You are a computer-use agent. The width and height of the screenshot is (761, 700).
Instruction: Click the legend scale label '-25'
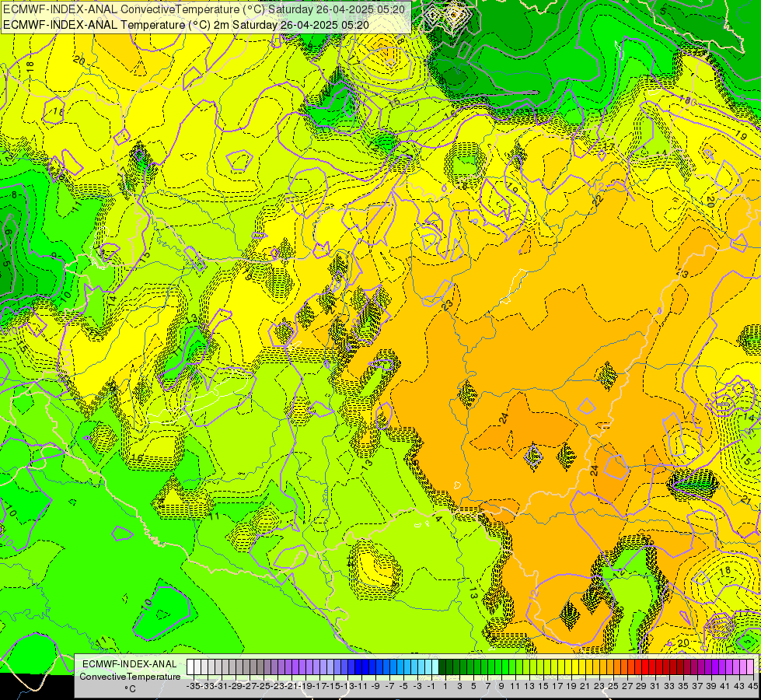264,686
